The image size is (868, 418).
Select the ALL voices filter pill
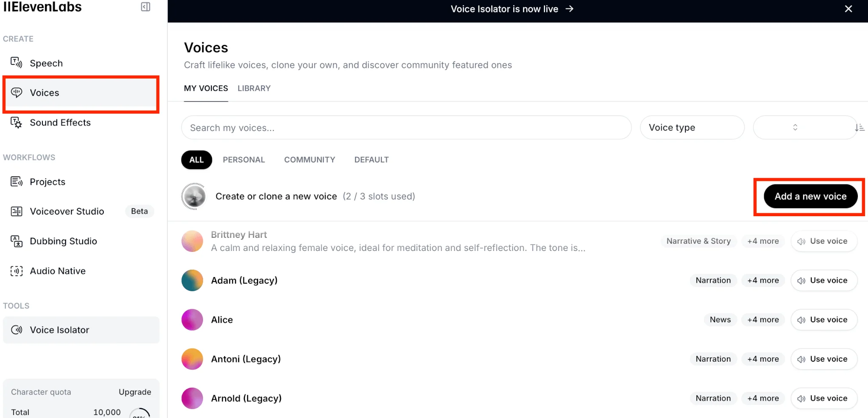[x=196, y=160]
